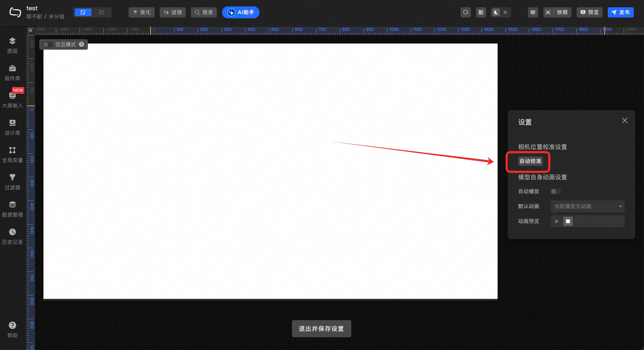Expand the 默认动画 dropdown
644x350 pixels.
pyautogui.click(x=587, y=206)
